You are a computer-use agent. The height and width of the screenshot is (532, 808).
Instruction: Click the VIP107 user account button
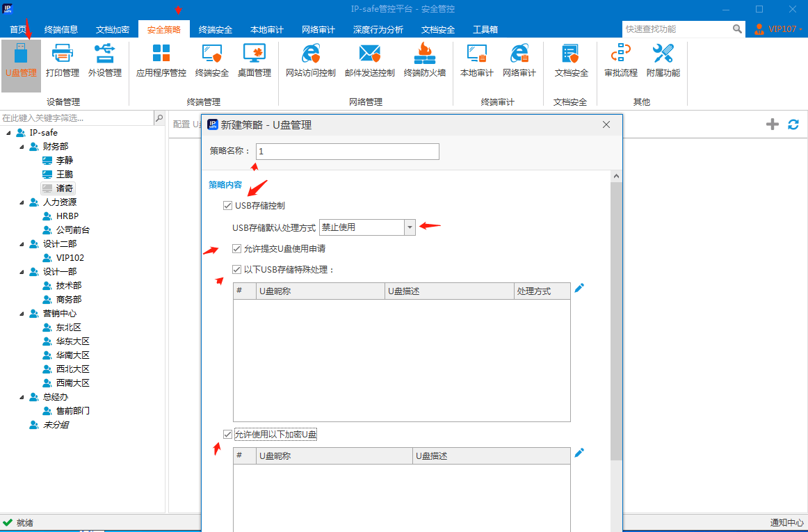pyautogui.click(x=779, y=29)
